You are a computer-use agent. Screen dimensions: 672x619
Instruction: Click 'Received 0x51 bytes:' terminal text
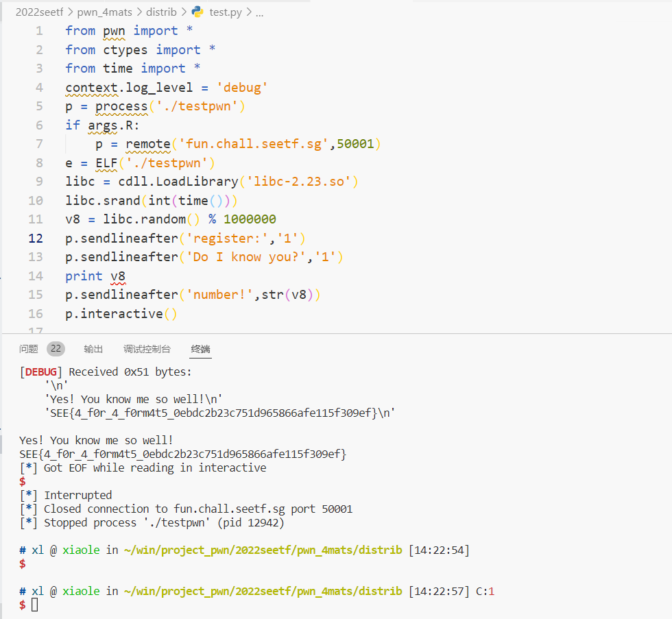coord(130,372)
